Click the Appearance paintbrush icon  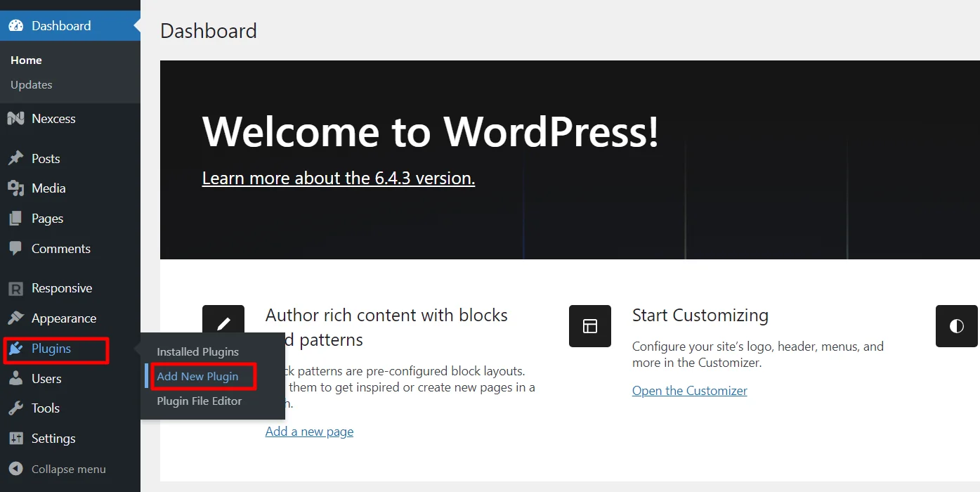pos(15,318)
